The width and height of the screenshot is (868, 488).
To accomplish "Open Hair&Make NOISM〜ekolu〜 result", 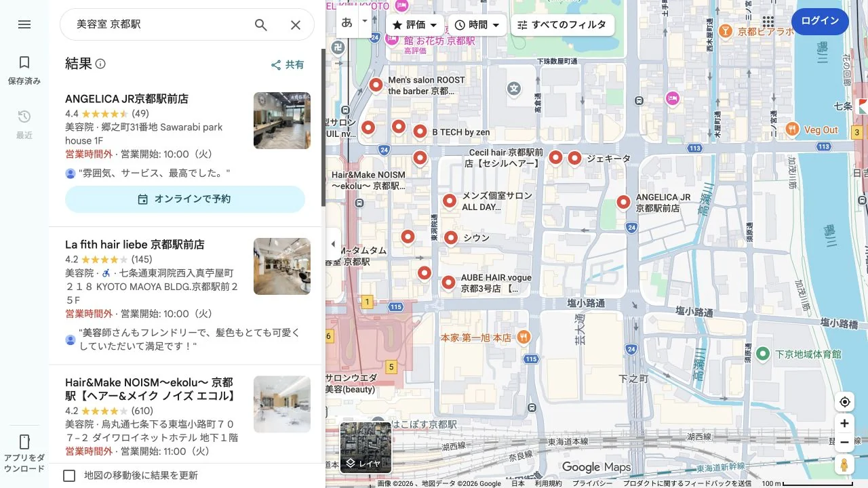I will click(150, 389).
